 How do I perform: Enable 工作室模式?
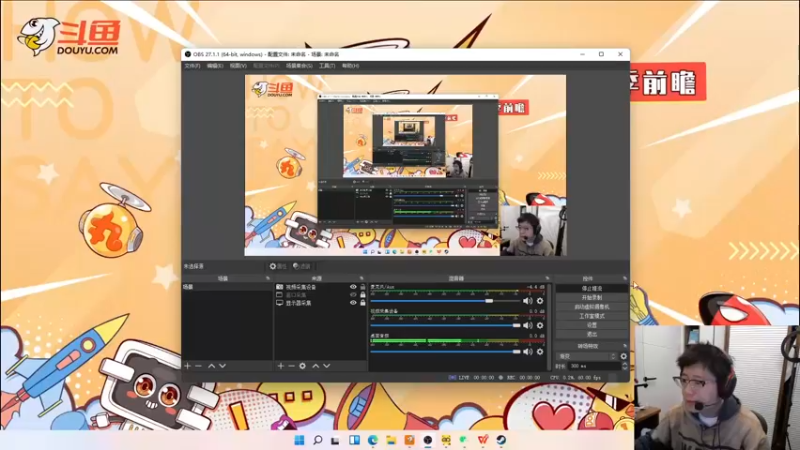click(592, 316)
